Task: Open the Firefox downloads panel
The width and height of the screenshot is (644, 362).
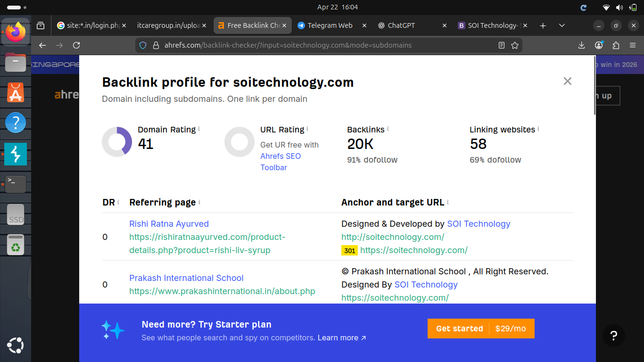Action: point(581,45)
